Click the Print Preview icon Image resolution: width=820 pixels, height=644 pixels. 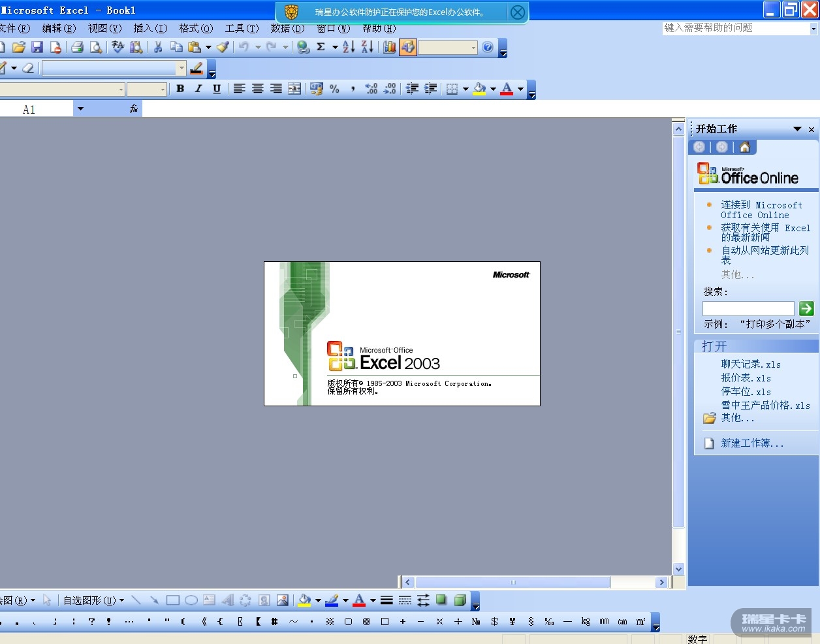96,47
